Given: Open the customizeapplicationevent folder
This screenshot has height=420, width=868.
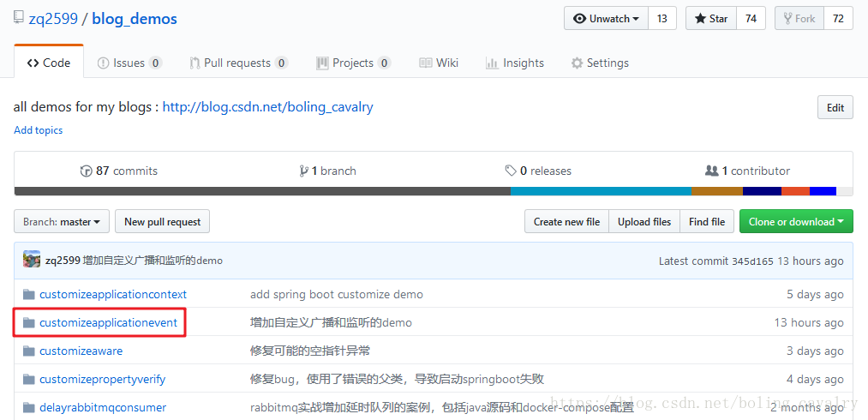Looking at the screenshot, I should (x=109, y=322).
